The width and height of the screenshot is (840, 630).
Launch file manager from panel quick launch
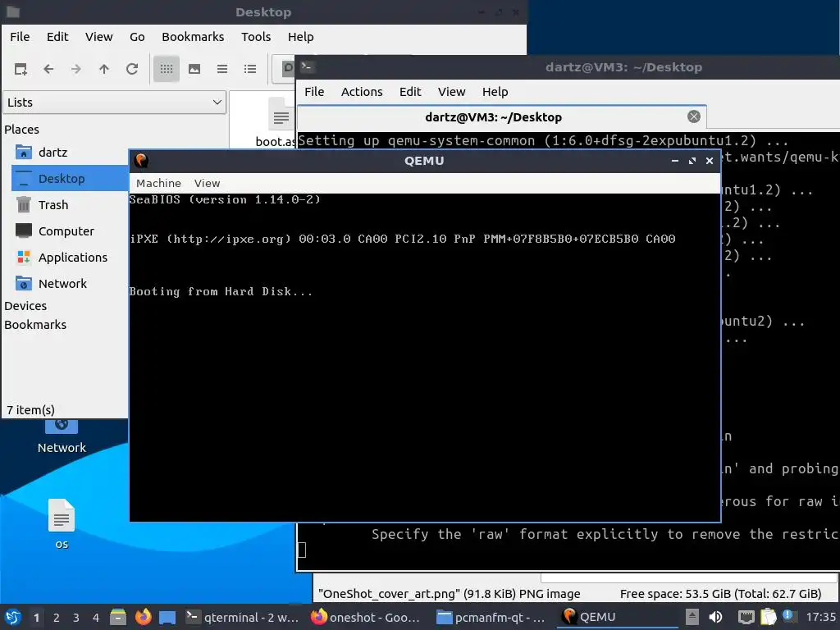118,617
